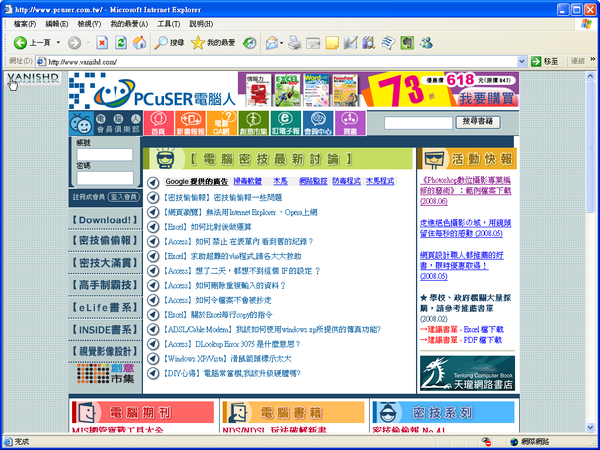Click the vertical scrollbar up arrow
Screen dimensions: 600x450
[590, 76]
